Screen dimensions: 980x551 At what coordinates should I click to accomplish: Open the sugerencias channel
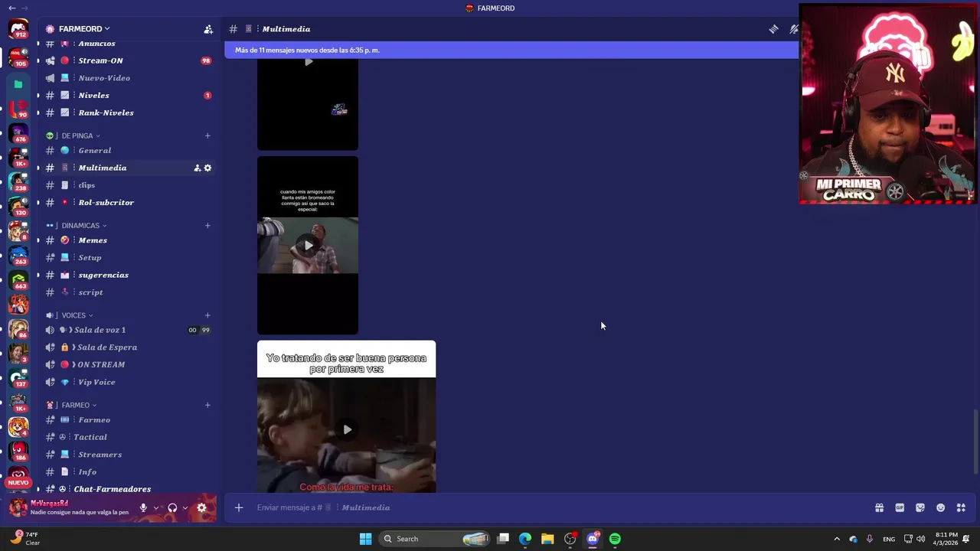pos(128,275)
